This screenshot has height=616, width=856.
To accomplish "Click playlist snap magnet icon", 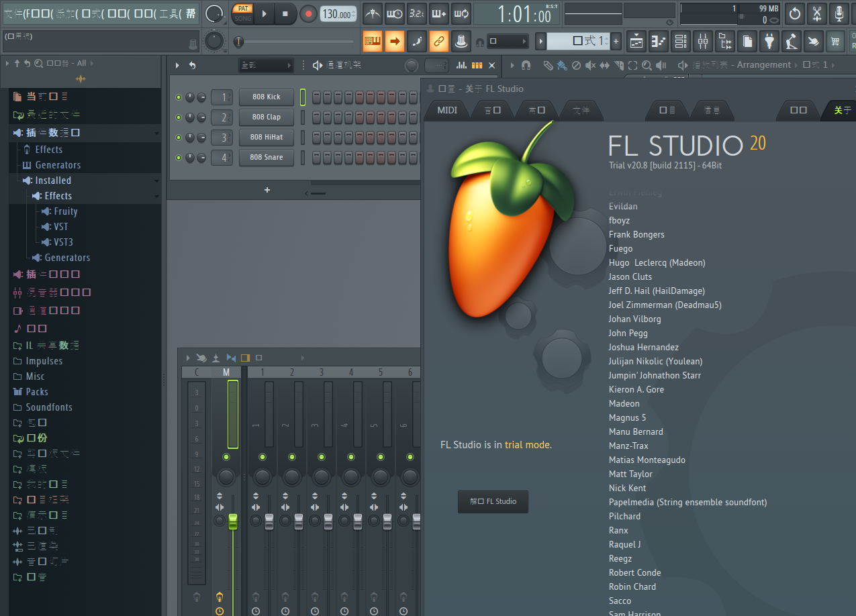I will point(526,65).
